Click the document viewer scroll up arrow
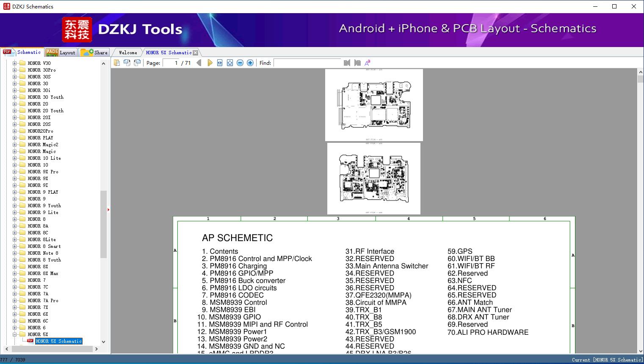Viewport: 644px width, 364px height. pos(640,72)
